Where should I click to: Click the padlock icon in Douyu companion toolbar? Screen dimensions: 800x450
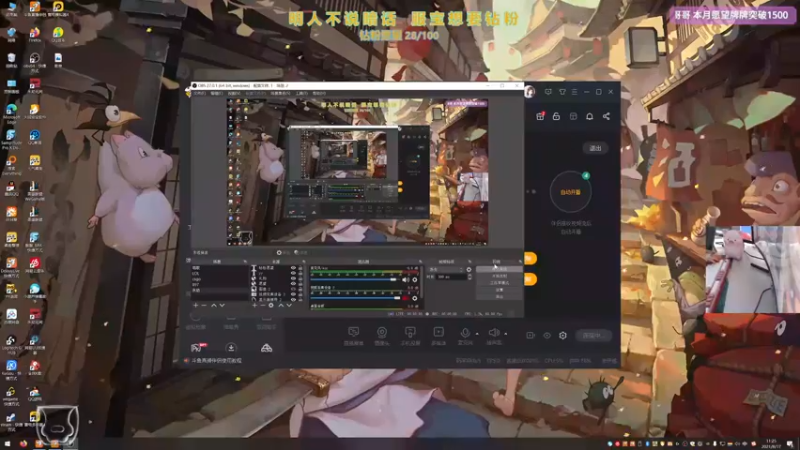tap(556, 116)
